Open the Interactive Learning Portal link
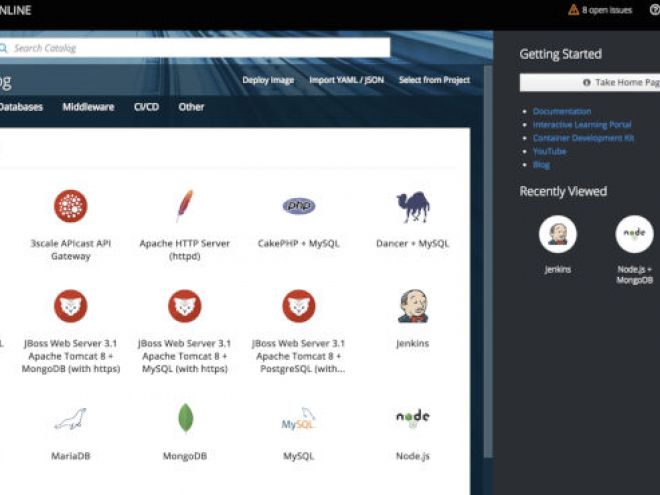 (582, 125)
